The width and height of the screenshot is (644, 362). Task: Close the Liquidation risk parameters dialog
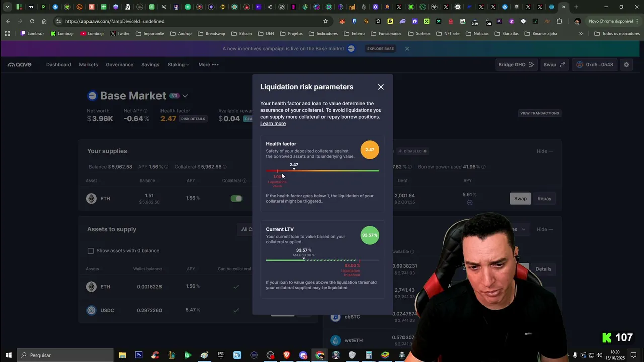tap(381, 87)
